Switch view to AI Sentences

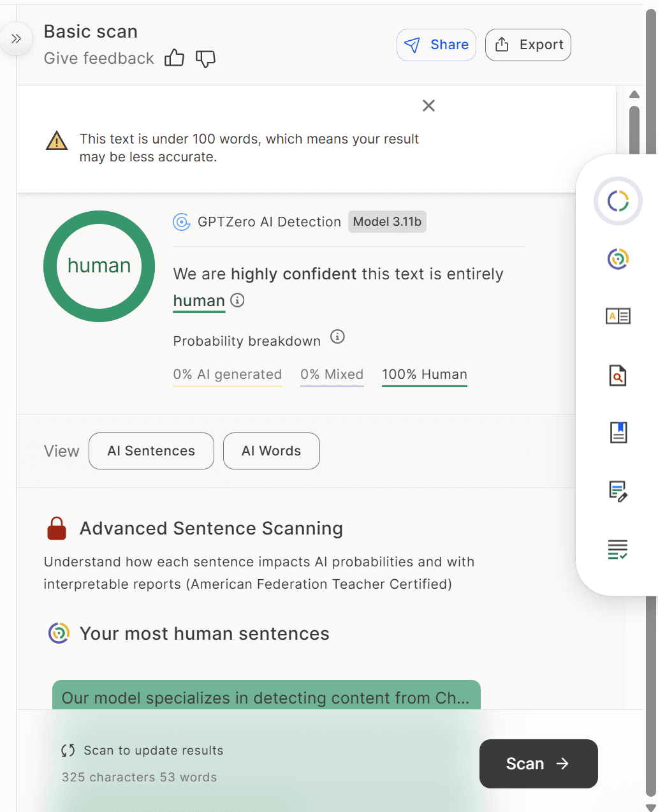pos(151,451)
